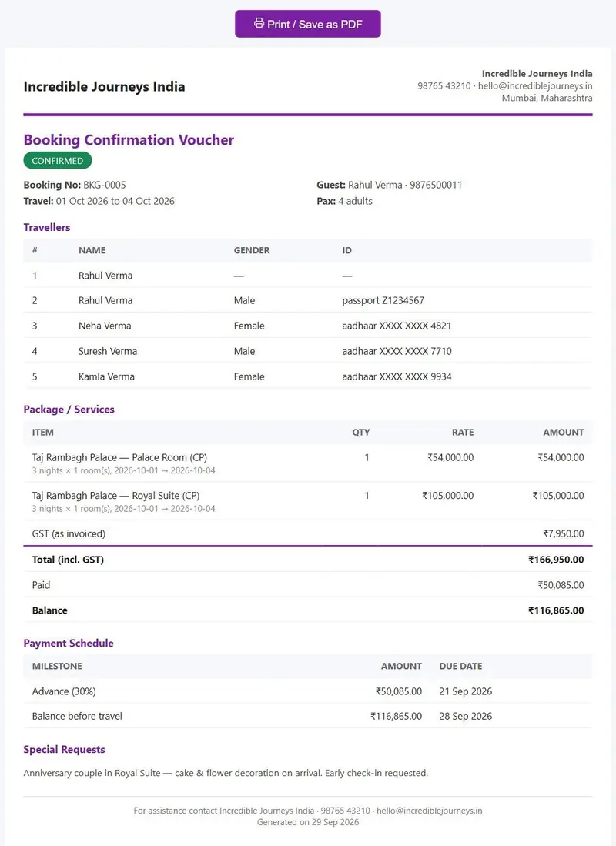Click the due date 28 Sep 2026
Screen dimensions: 616x846
coord(465,716)
